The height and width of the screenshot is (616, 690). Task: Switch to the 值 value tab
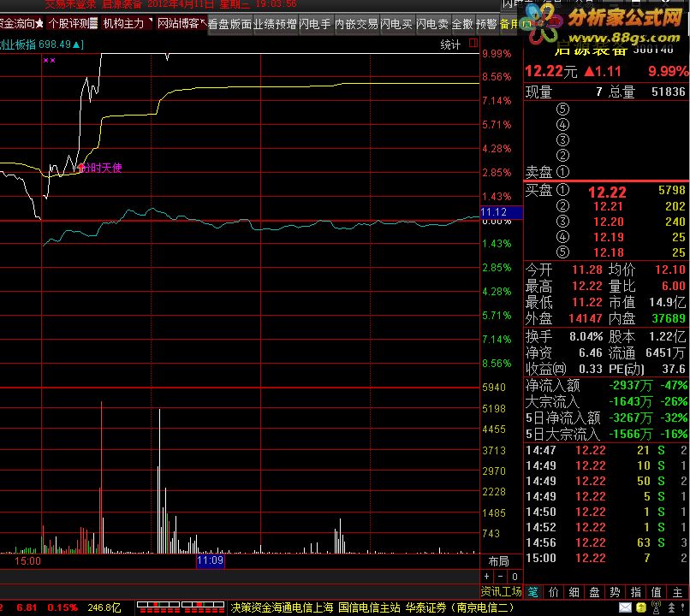pos(656,592)
